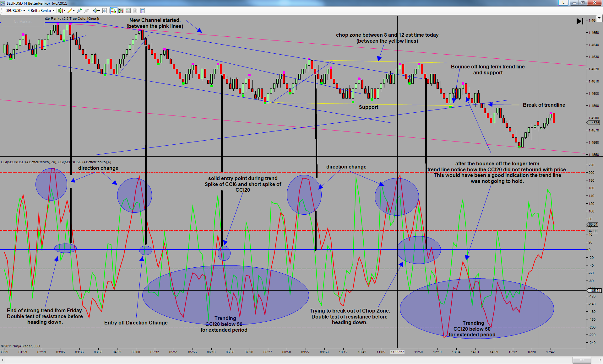Click the 'Entry off Direction Change' annotation
The image size is (603, 364).
[x=136, y=323]
